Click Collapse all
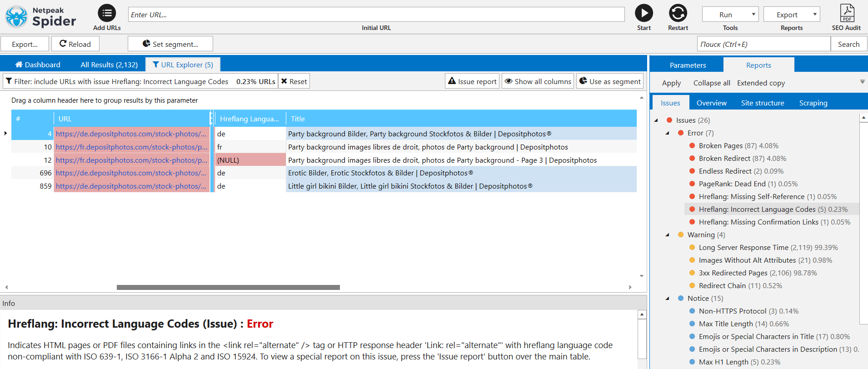Image resolution: width=868 pixels, height=369 pixels. (712, 83)
